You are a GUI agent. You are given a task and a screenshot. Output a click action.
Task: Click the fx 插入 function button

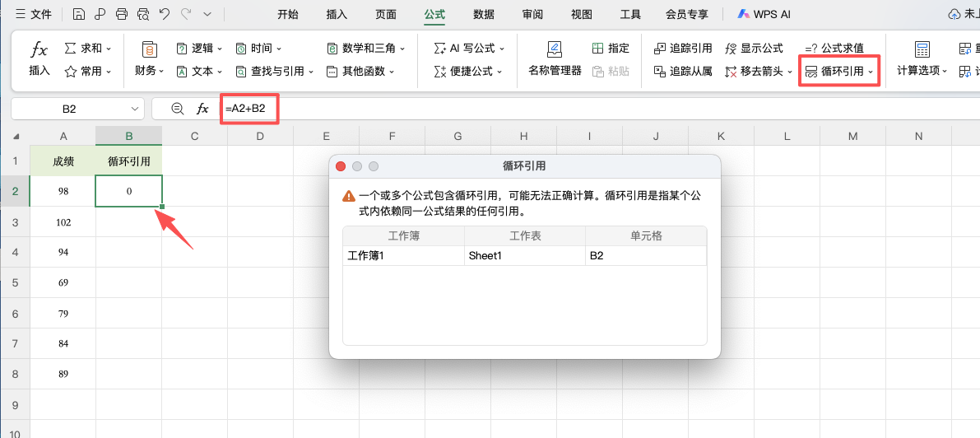(x=39, y=59)
